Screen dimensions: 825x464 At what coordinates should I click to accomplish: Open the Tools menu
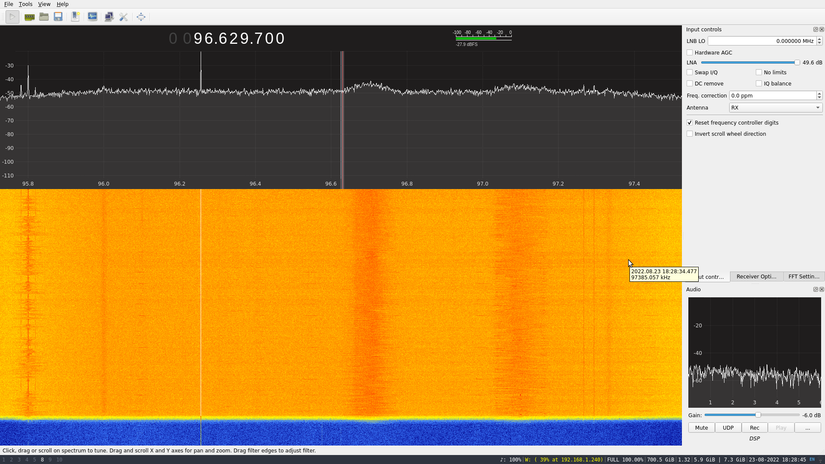click(x=25, y=4)
